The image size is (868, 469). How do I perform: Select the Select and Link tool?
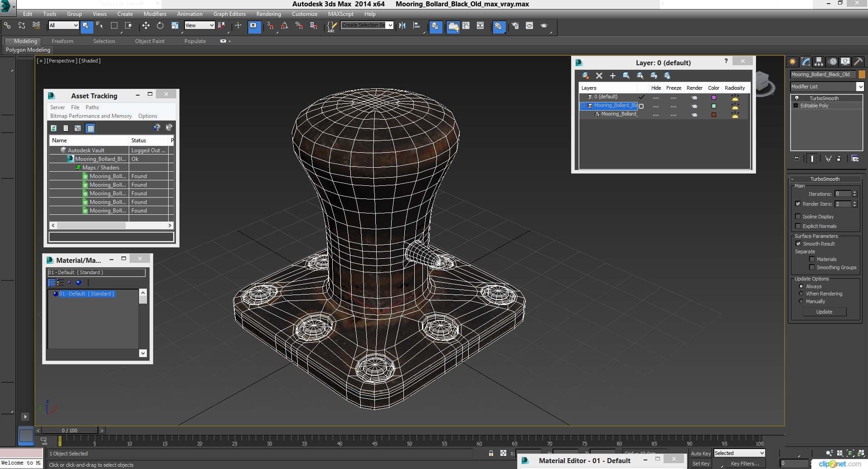pos(7,26)
